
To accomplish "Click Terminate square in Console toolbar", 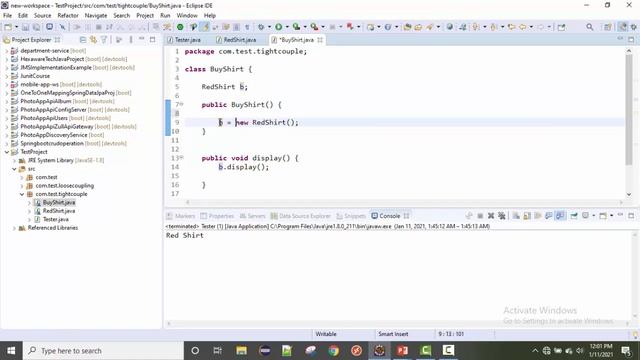I will [x=480, y=216].
